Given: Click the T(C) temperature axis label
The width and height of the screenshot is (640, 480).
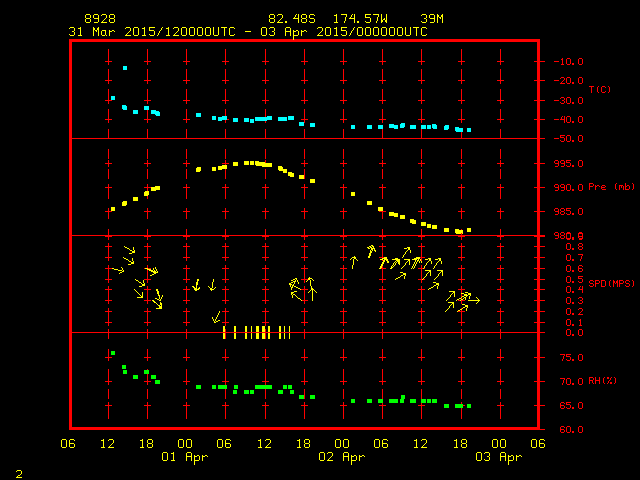Looking at the screenshot, I should tap(599, 90).
